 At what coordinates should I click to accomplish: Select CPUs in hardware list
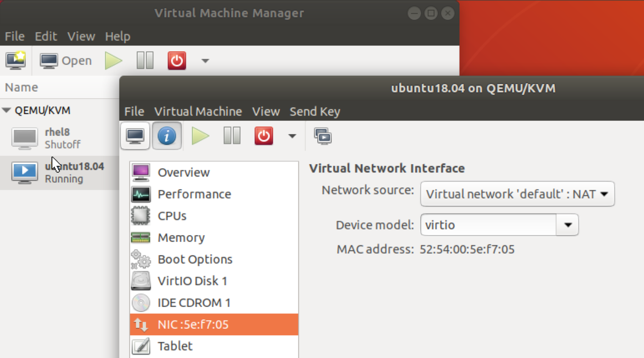[x=214, y=216]
